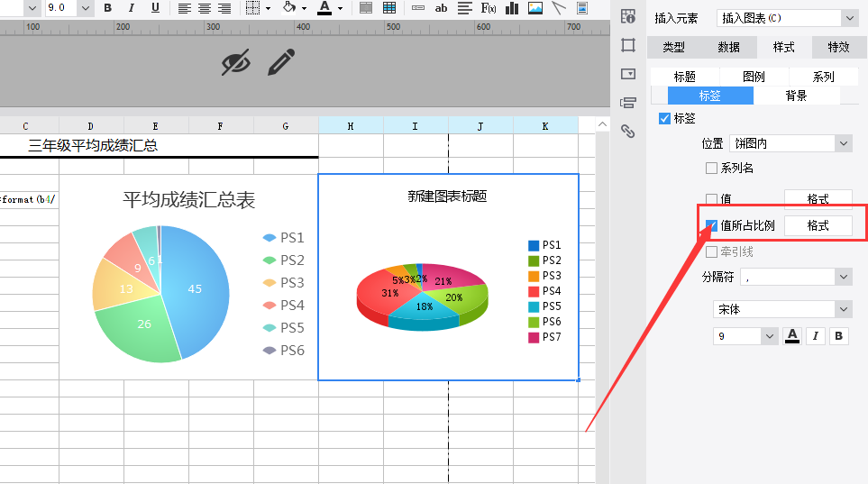Viewport: 868px width, 484px height.
Task: Click the pencil edit icon
Action: click(x=281, y=62)
